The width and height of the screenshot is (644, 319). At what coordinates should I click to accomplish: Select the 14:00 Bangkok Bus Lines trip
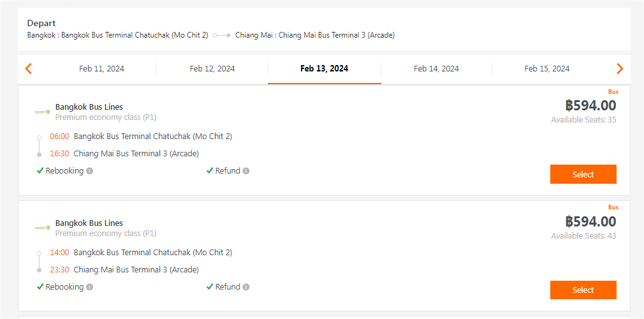pos(583,290)
